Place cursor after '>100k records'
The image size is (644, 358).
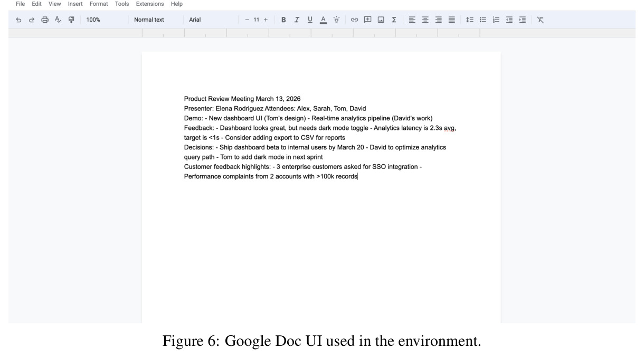click(x=358, y=176)
